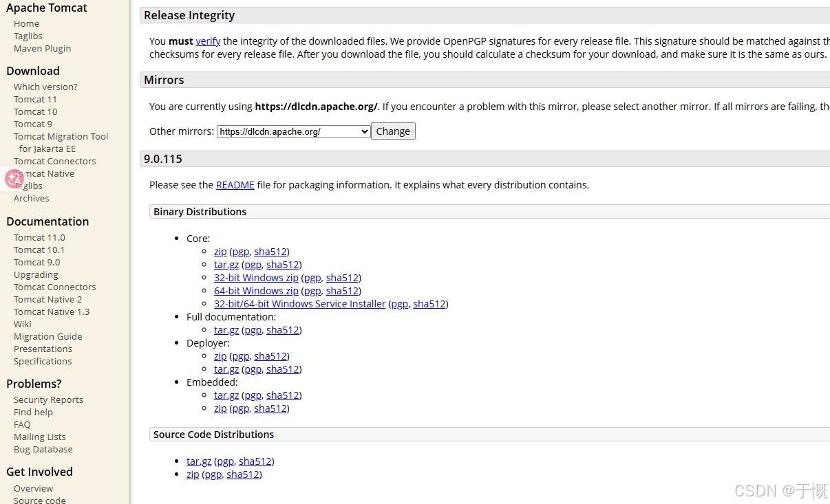Viewport: 830px width, 504px height.
Task: Open Find help link
Action: point(33,412)
